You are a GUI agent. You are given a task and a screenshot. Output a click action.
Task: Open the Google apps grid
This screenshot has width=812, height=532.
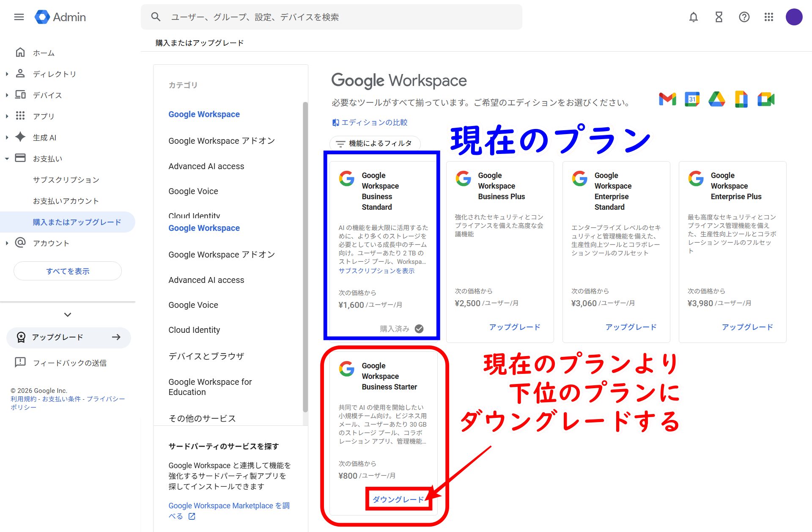click(769, 17)
